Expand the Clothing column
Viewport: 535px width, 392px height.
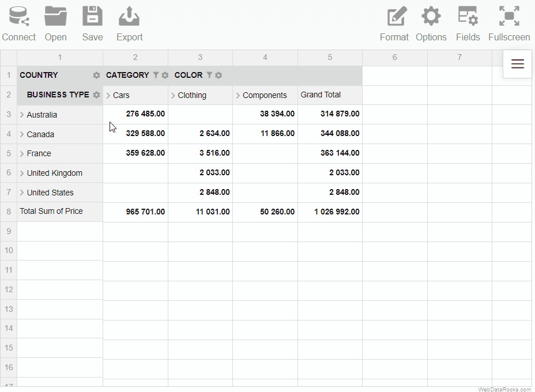pos(173,95)
